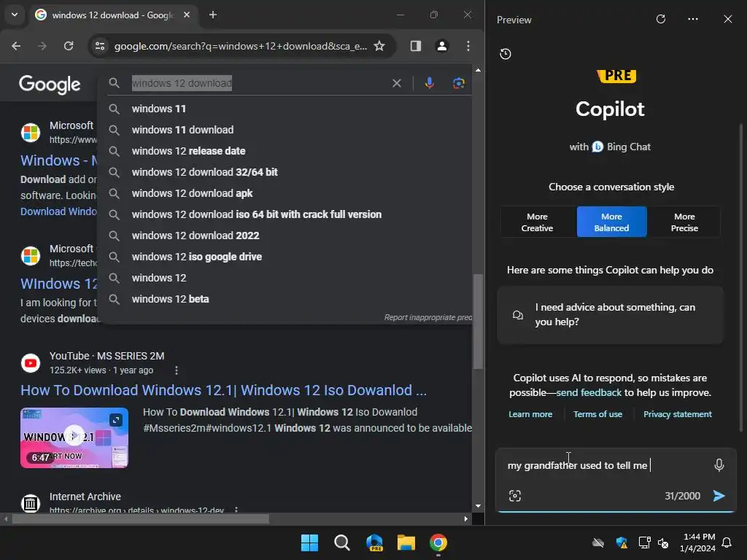Open clock showing 1:44 PM
The height and width of the screenshot is (560, 747).
coord(698,542)
